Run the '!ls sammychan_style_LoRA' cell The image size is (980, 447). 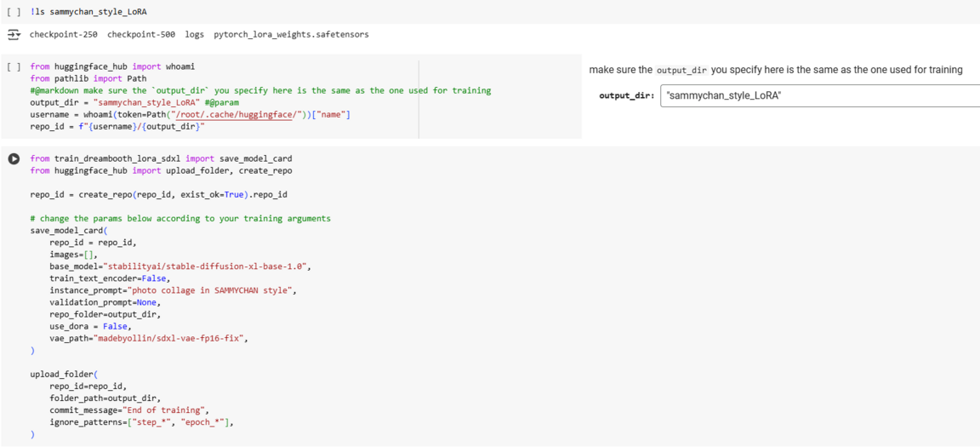[14, 12]
